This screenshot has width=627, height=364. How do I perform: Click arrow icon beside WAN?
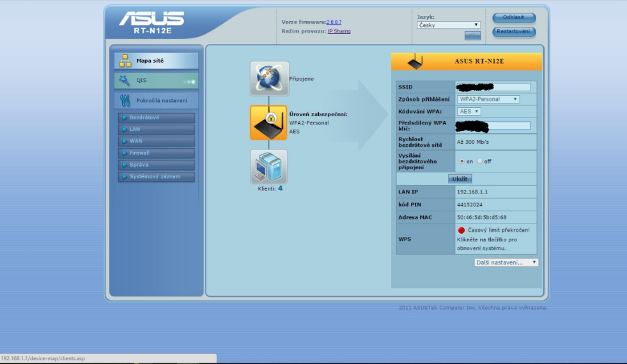[125, 141]
